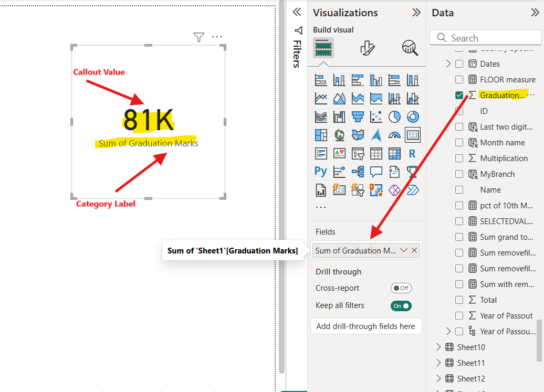544x392 pixels.
Task: Select the Funnel chart visualization icon
Action: tap(358, 116)
